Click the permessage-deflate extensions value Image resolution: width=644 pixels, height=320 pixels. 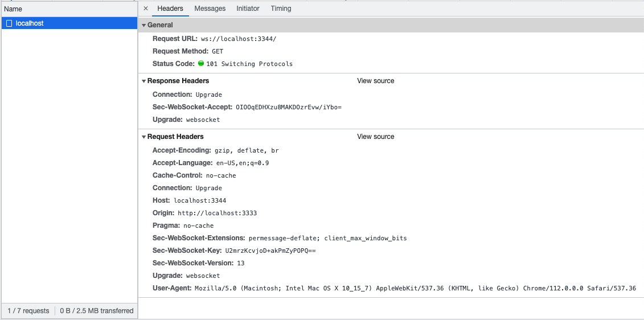328,238
